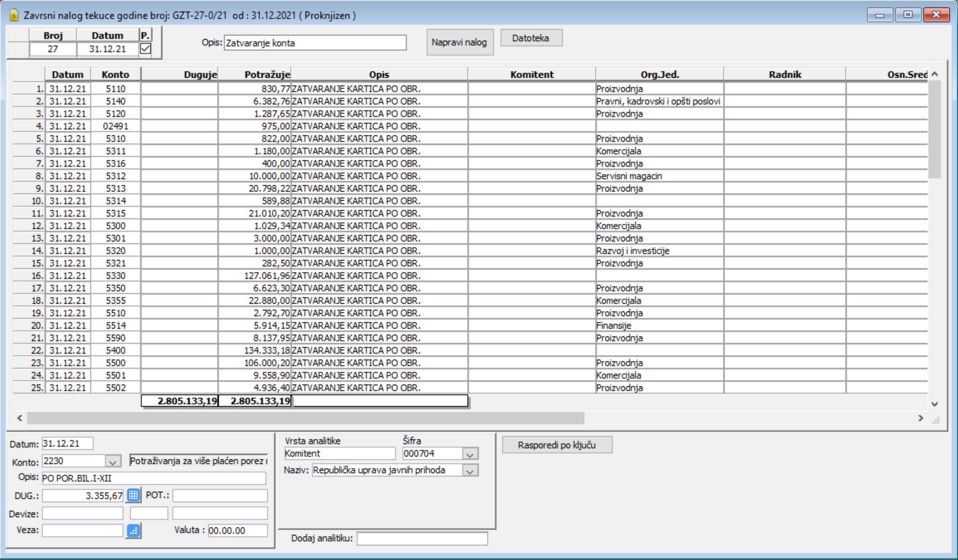Open the Šifra 000704 dropdown
Image resolution: width=958 pixels, height=560 pixels.
[x=470, y=454]
